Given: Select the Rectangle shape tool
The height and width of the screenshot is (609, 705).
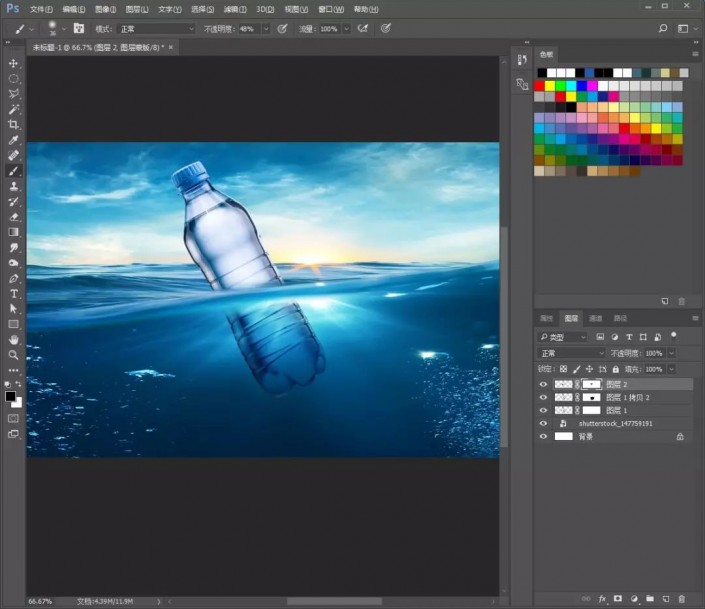Looking at the screenshot, I should tap(13, 324).
